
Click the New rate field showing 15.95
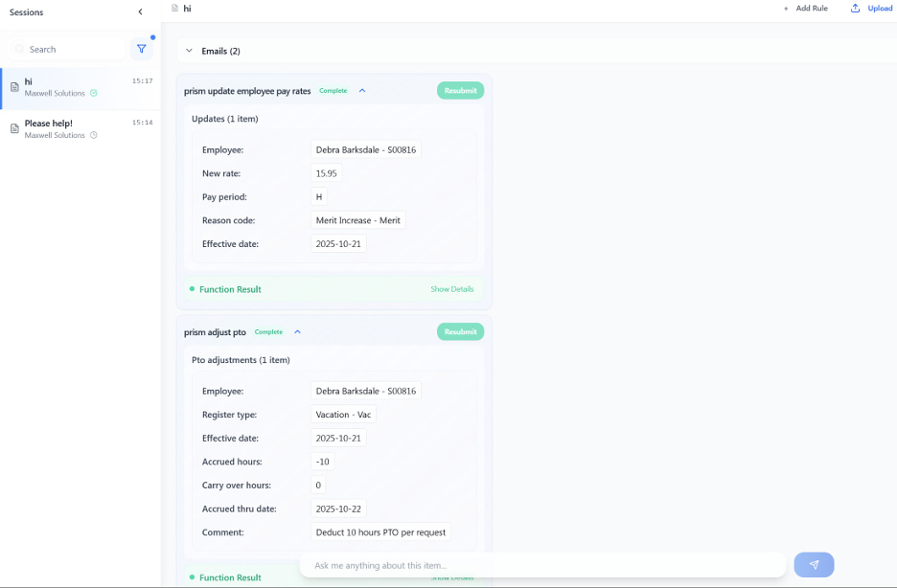coord(326,173)
